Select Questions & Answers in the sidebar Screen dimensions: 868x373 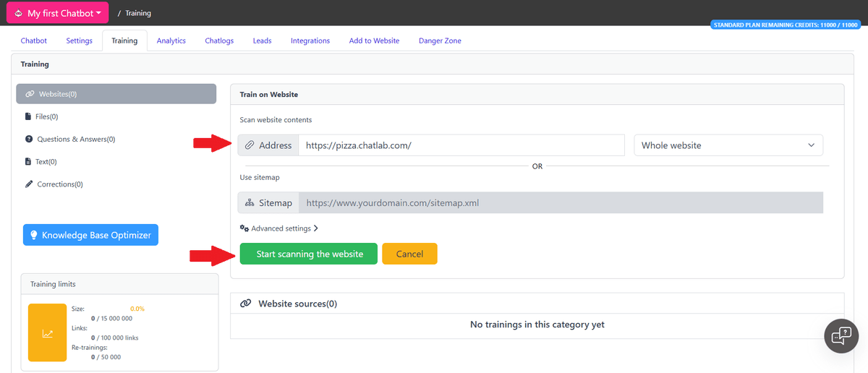(76, 139)
